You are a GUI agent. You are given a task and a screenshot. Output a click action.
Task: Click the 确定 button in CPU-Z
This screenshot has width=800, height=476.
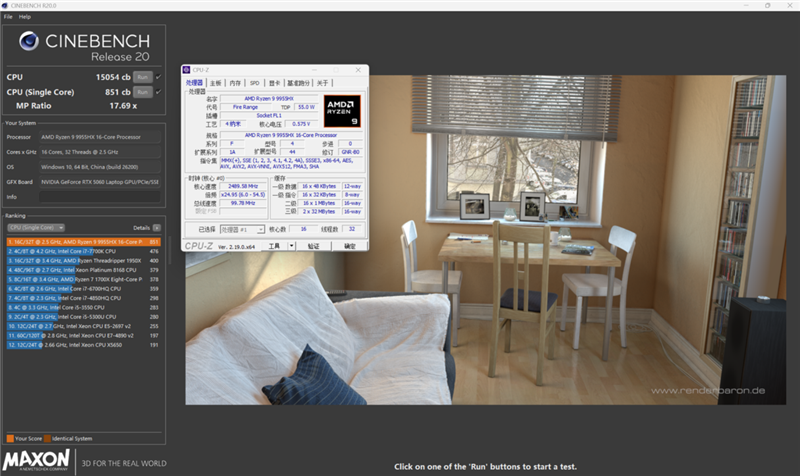coord(349,246)
